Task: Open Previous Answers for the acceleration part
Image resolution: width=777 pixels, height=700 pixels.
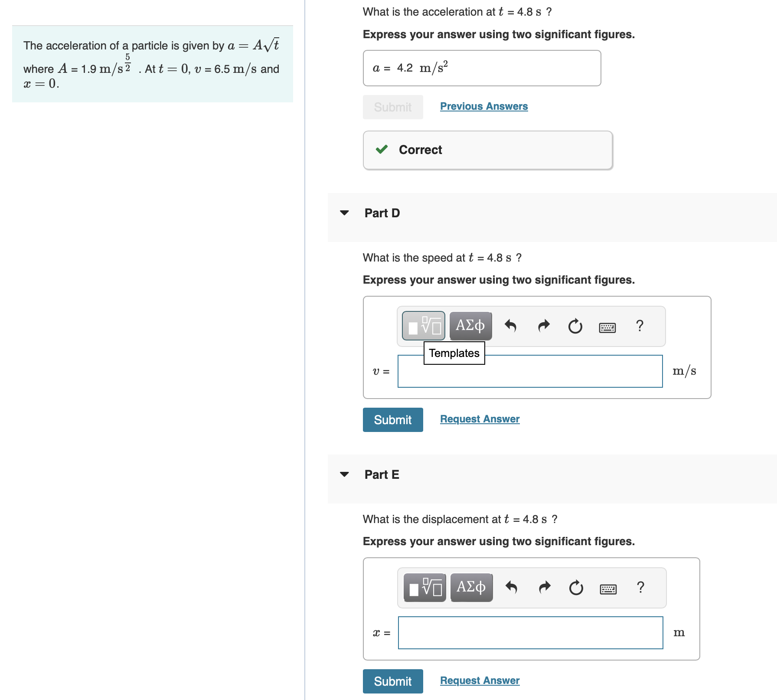Action: click(x=484, y=106)
